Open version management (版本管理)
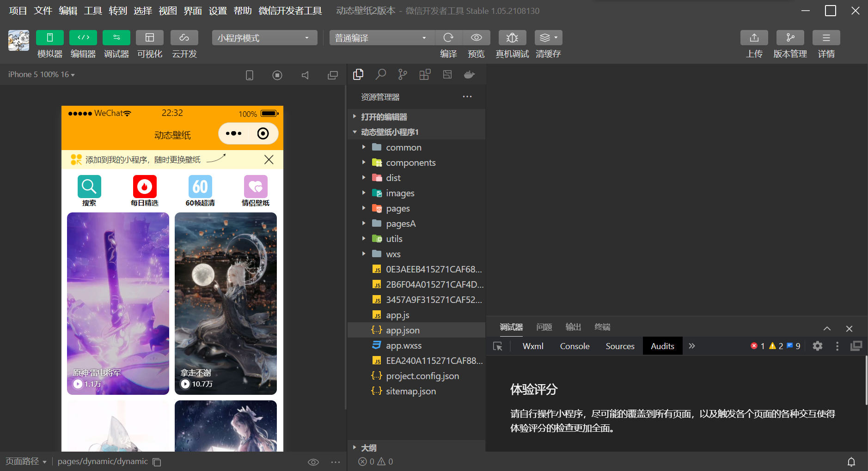Screen dimensions: 868x471 tap(790, 38)
